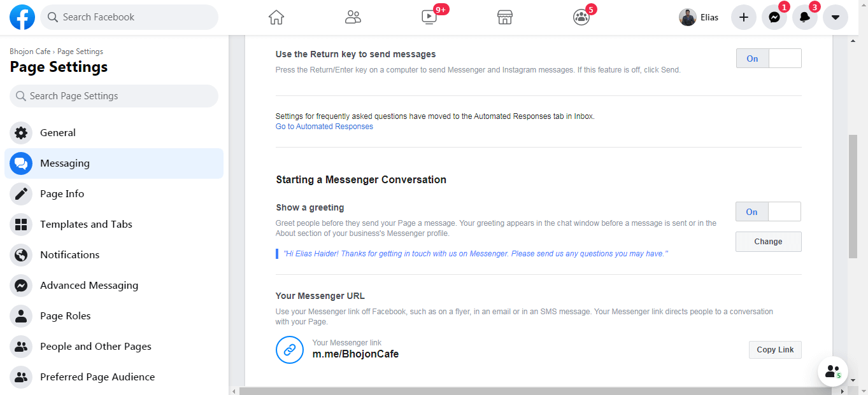Open the Marketplace icon

(505, 17)
